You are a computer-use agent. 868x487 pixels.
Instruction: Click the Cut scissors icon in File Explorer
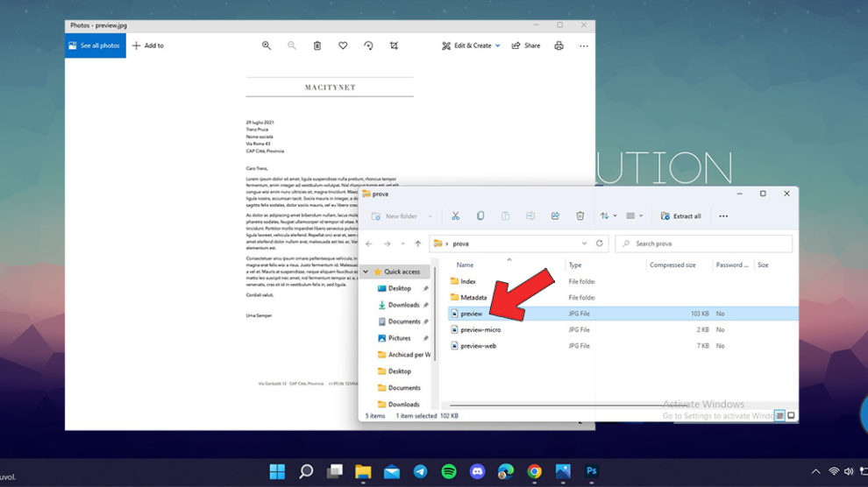[455, 216]
